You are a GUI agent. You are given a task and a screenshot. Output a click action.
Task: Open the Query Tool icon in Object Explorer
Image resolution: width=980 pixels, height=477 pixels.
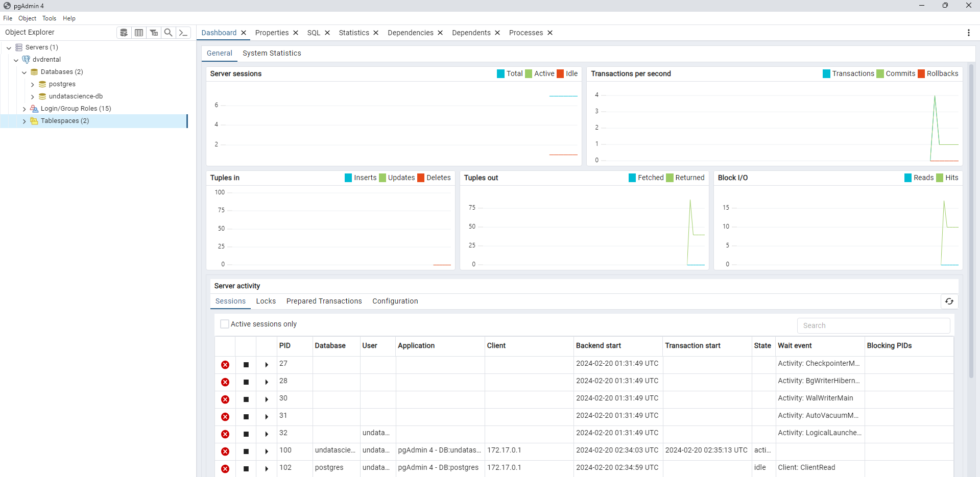point(124,33)
